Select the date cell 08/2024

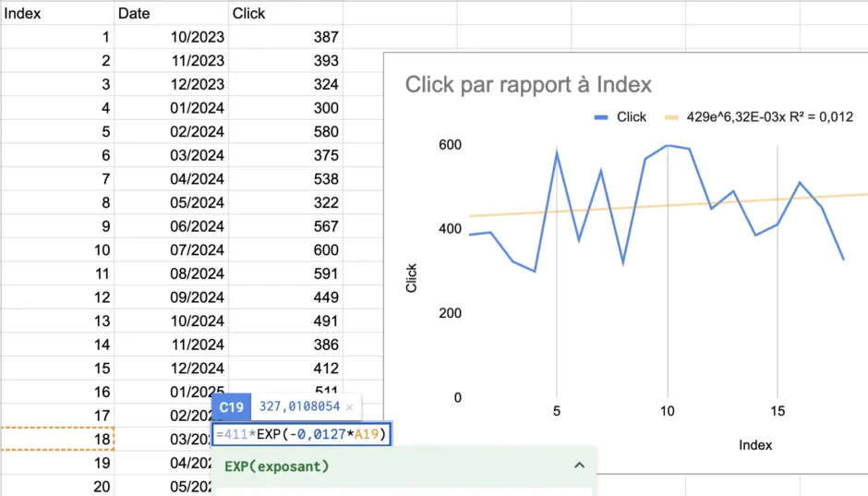click(171, 273)
